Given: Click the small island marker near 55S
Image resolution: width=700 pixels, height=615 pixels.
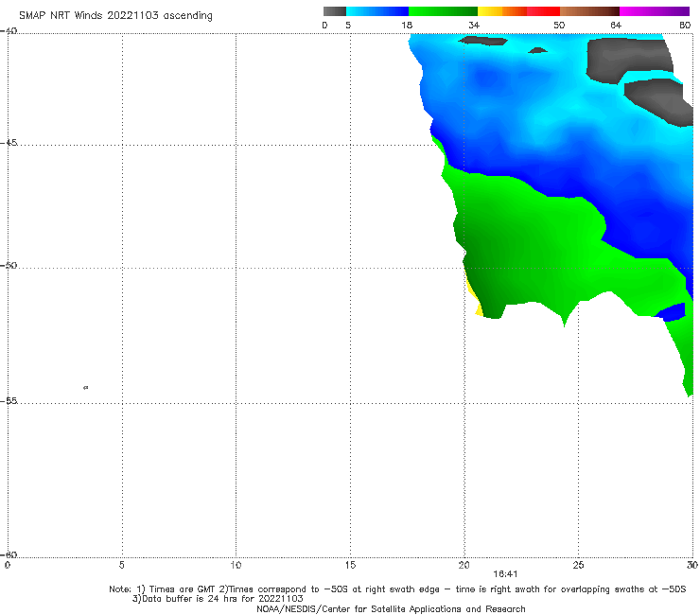Looking at the screenshot, I should click(x=86, y=387).
